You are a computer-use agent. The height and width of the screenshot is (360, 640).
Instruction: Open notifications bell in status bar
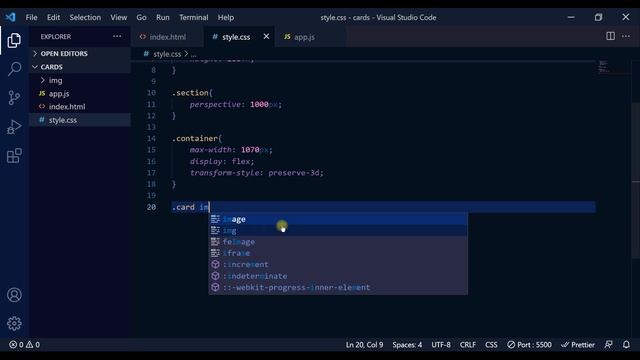tap(626, 344)
